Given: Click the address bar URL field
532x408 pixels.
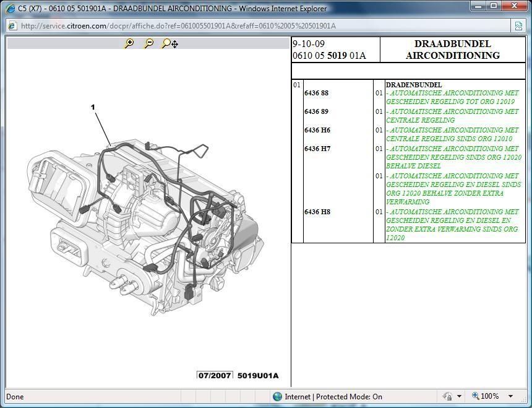Looking at the screenshot, I should 258,26.
